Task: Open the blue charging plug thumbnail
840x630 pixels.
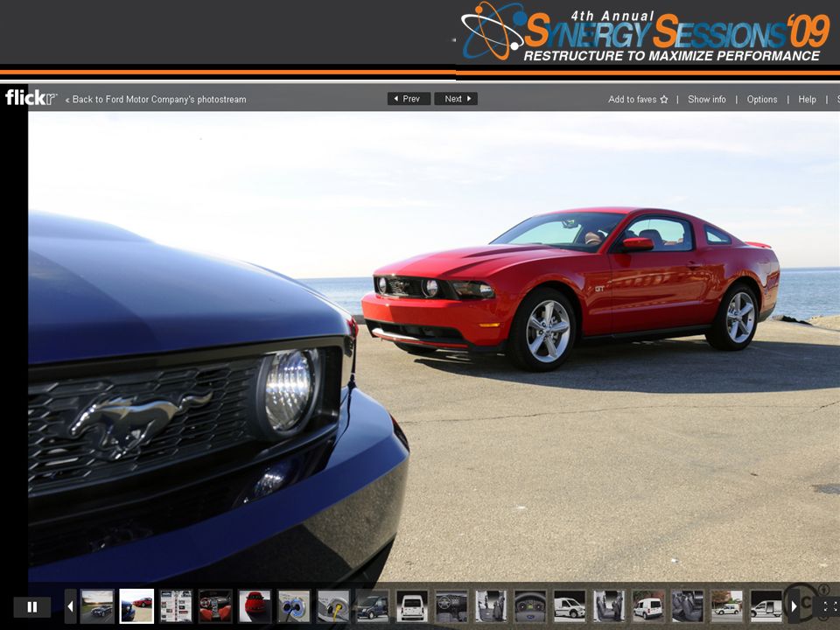Action: pyautogui.click(x=294, y=605)
